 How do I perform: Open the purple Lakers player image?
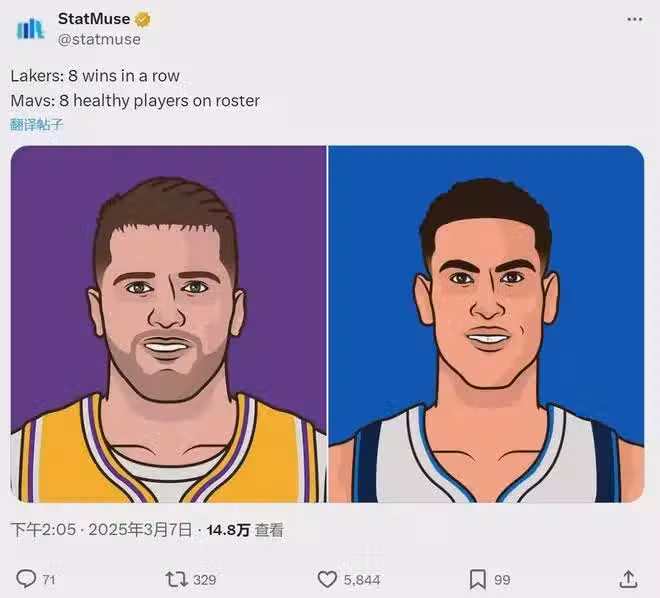168,324
